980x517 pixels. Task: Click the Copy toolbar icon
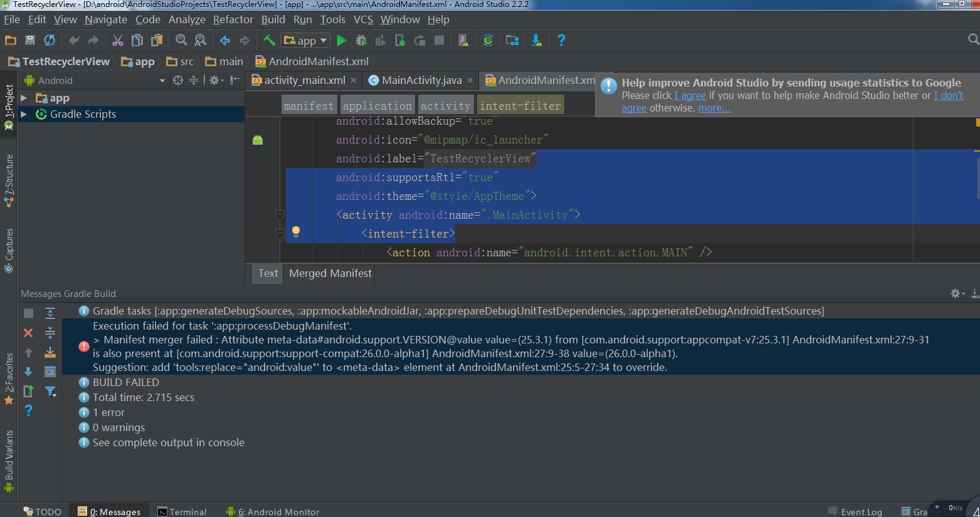(x=137, y=41)
